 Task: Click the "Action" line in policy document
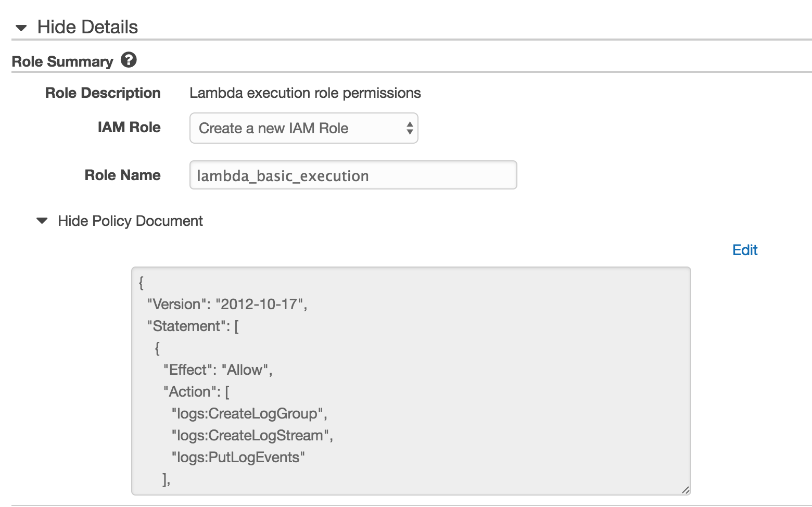(196, 392)
